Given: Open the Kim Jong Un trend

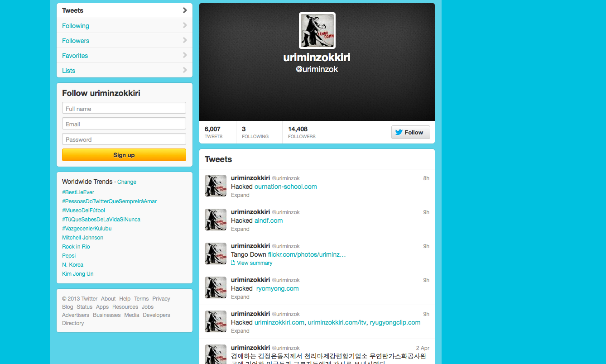Looking at the screenshot, I should point(78,274).
